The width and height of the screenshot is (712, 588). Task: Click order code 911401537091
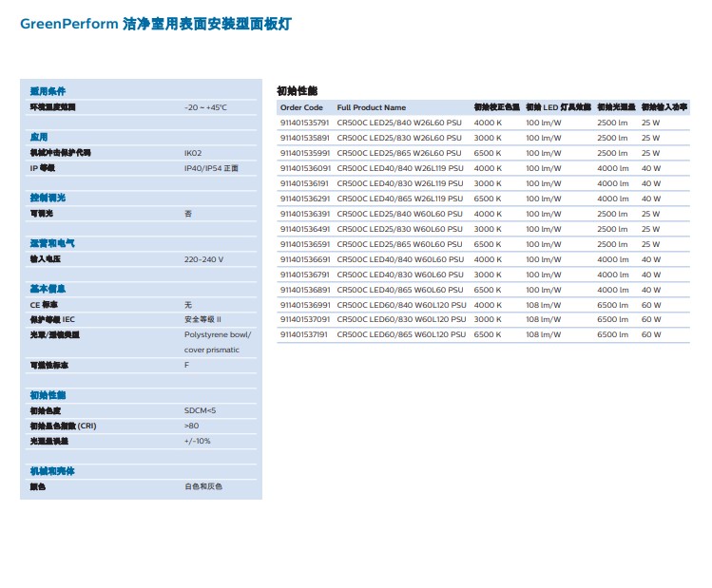[305, 319]
